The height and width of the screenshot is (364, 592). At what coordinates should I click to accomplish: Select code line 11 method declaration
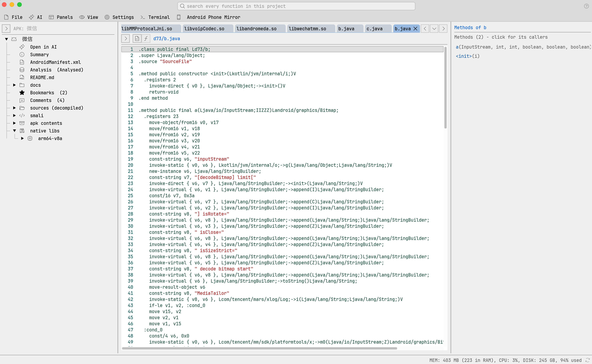click(238, 110)
